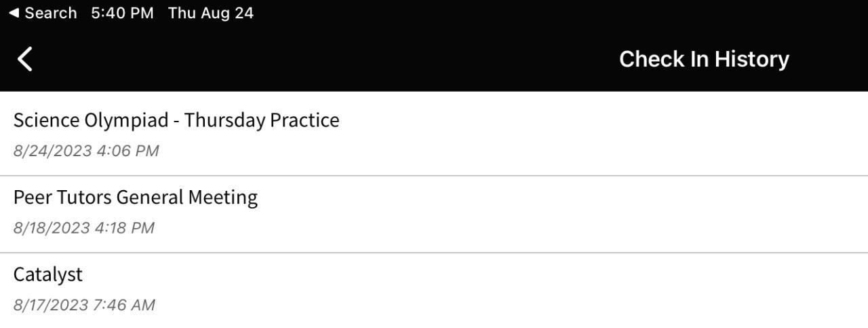Click the words "General Meeting" in second entry
Viewport: 868px width, 328px height.
coord(186,198)
